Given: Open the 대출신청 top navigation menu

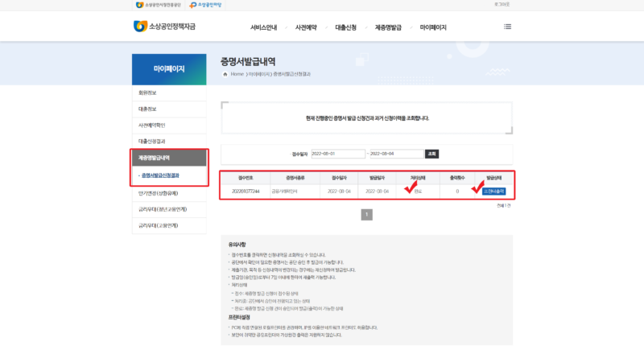Looking at the screenshot, I should point(346,27).
